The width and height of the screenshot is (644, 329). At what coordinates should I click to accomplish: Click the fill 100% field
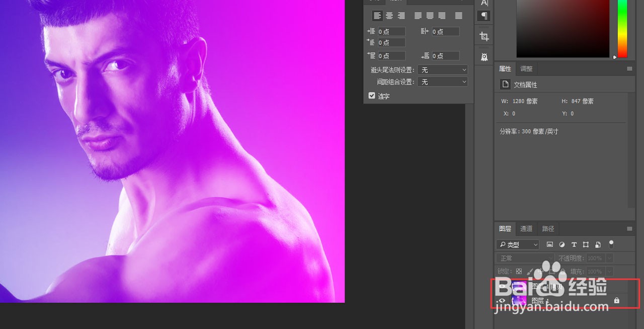tap(595, 271)
